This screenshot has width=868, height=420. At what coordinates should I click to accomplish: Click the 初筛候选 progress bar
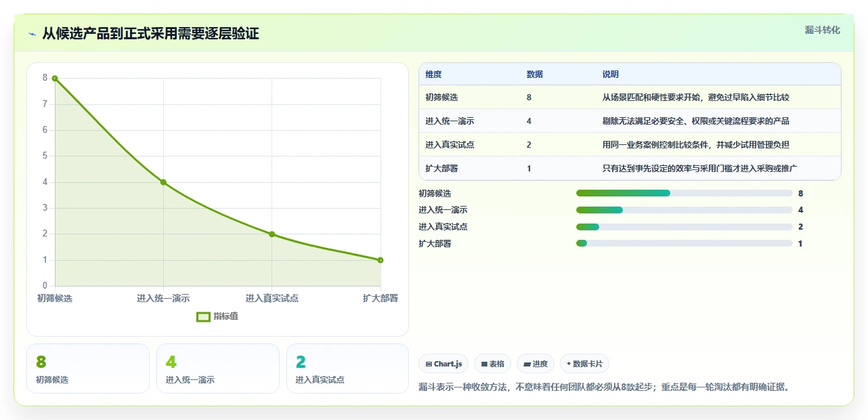coord(684,194)
